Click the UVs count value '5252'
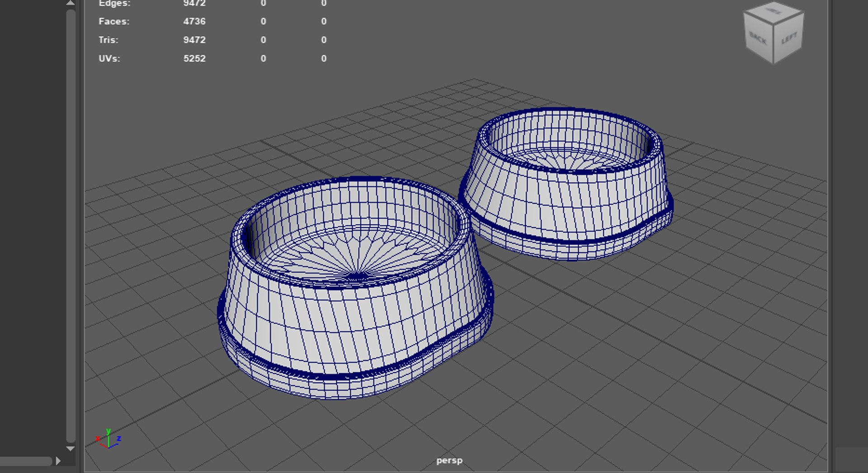Viewport: 868px width, 473px height. tap(194, 58)
